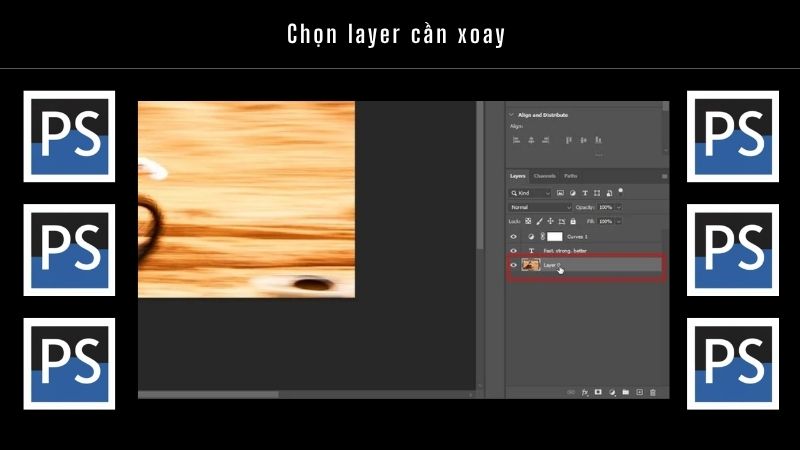Click the Curves 1 mask link icon
The height and width of the screenshot is (450, 800).
543,236
